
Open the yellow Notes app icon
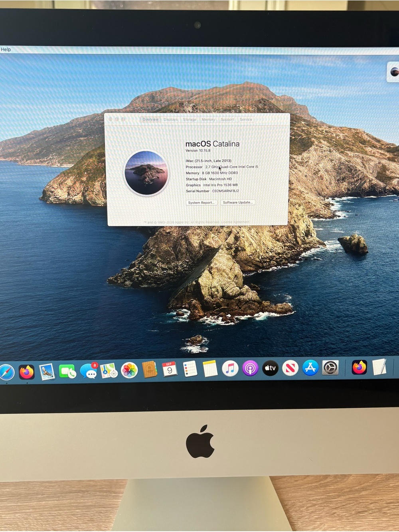point(210,369)
